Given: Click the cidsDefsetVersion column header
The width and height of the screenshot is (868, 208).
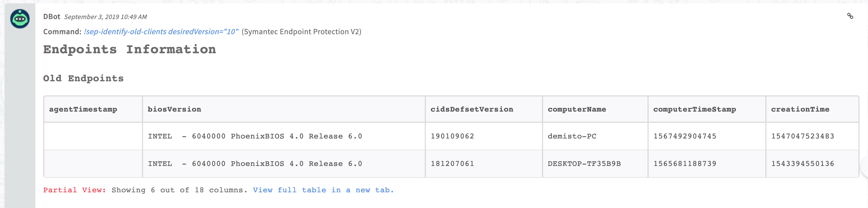Looking at the screenshot, I should [x=472, y=109].
